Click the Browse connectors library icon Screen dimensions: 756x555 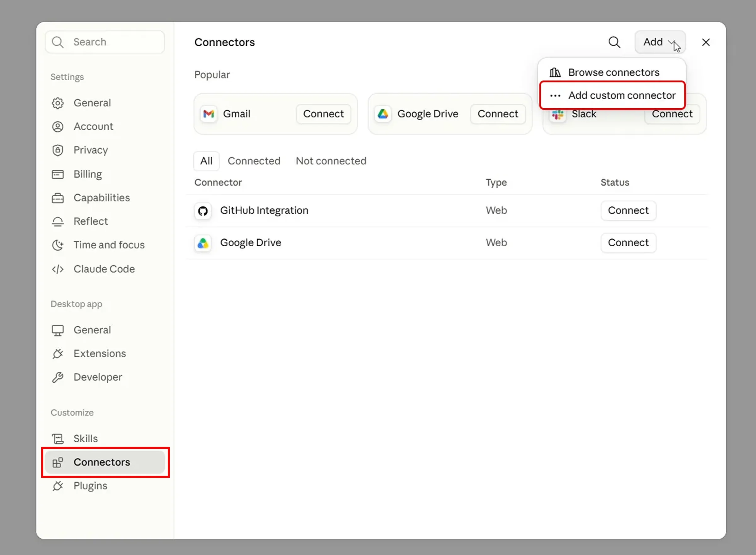[x=555, y=72]
